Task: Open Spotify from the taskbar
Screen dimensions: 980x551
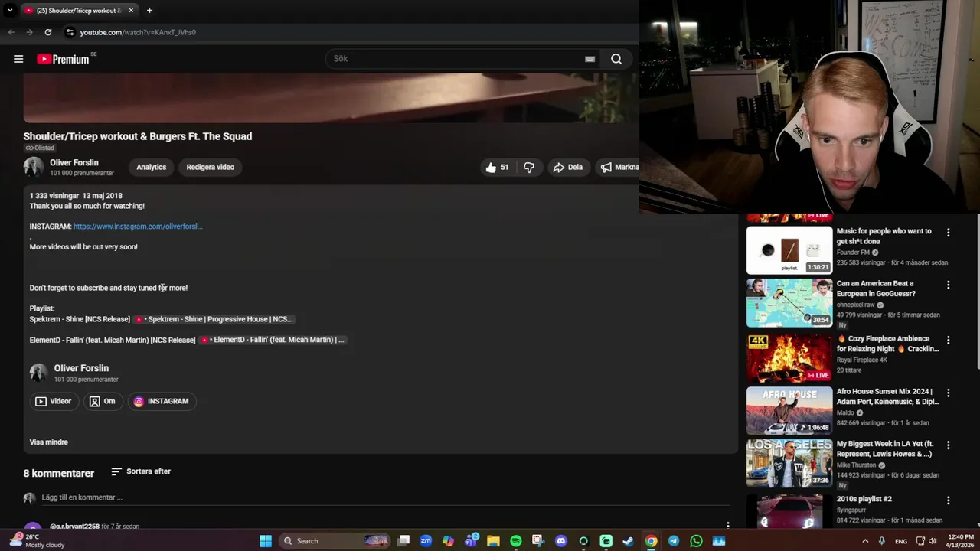Action: point(516,541)
